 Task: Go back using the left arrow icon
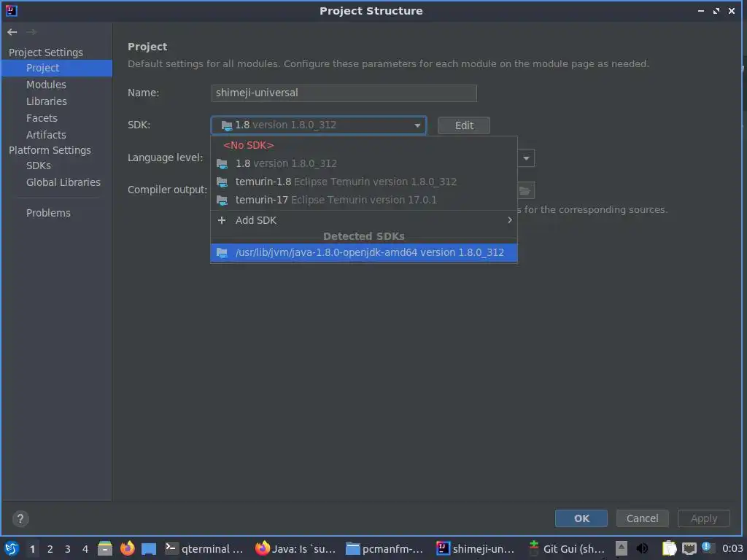(12, 32)
